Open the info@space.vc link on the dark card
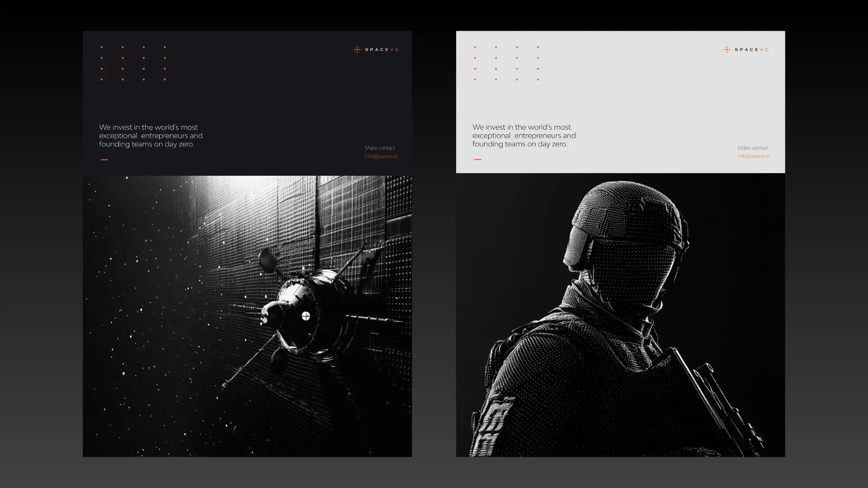Viewport: 868px width, 488px height. coord(381,156)
